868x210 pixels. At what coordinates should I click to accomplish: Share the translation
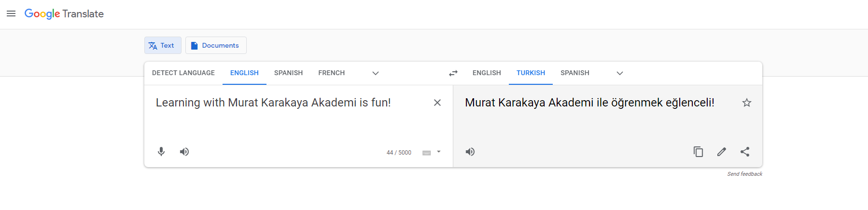745,152
